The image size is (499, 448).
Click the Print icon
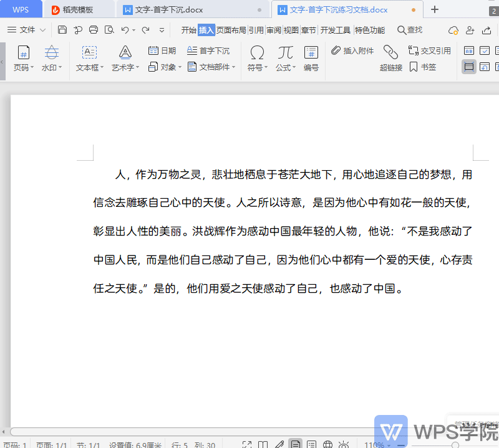tap(94, 30)
